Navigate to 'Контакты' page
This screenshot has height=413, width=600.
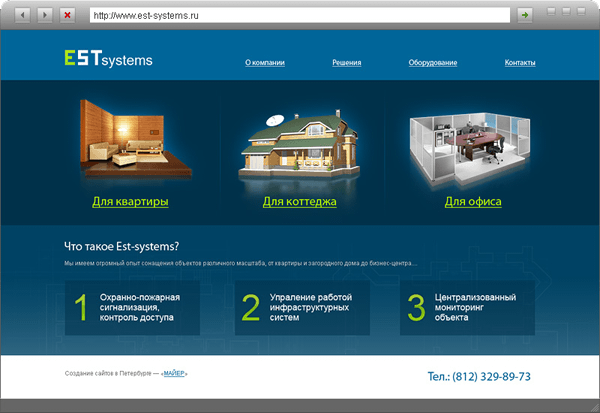coord(520,62)
